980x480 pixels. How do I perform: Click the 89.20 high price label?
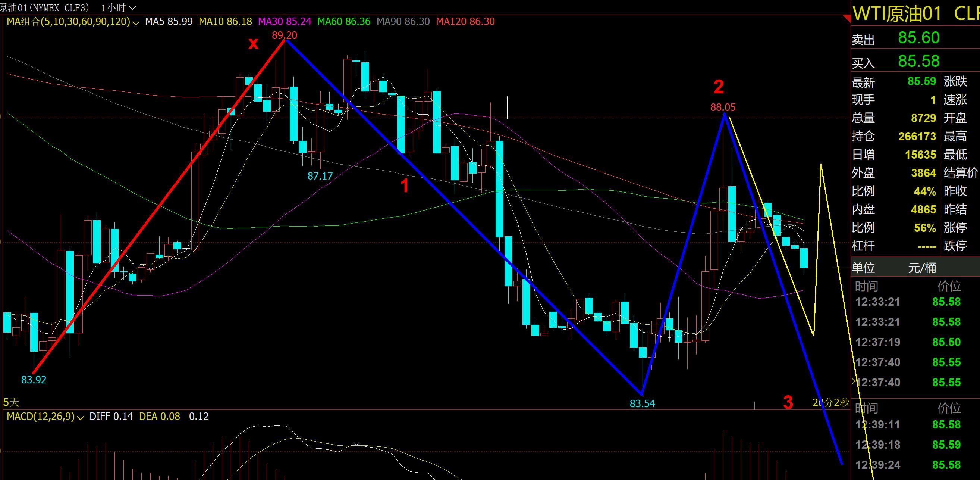click(x=285, y=35)
